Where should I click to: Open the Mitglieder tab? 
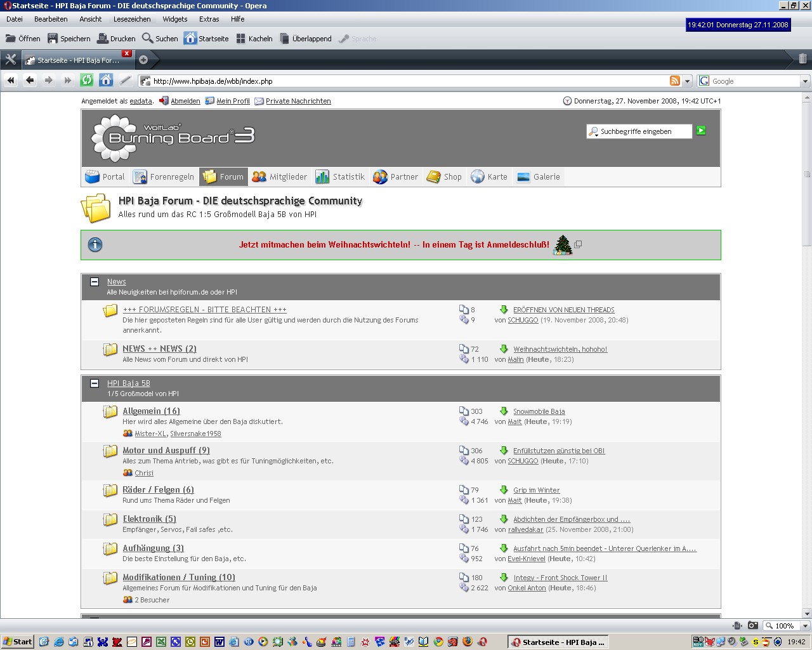[279, 177]
